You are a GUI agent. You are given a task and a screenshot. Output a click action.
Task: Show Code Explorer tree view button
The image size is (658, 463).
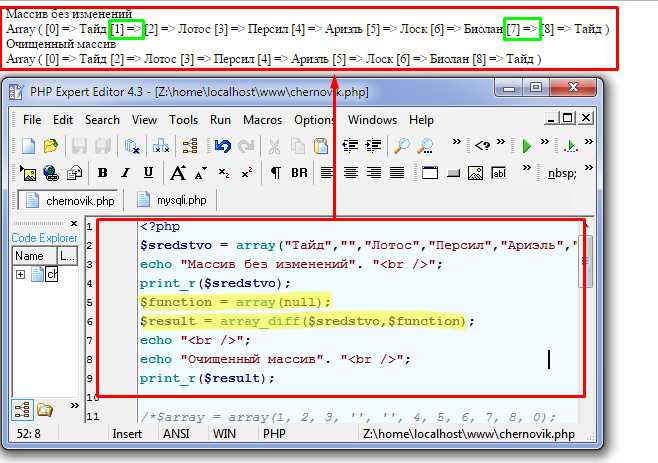(22, 410)
